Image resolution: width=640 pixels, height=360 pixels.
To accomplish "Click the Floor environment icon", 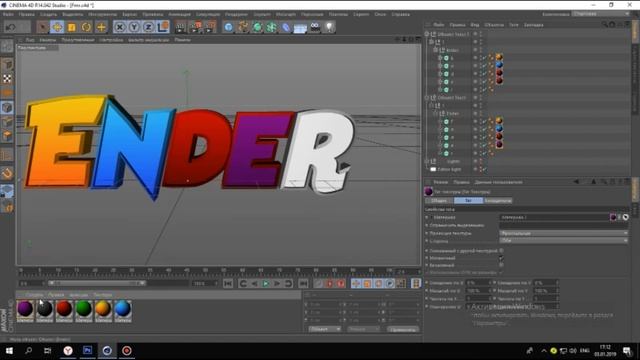I will click(300, 28).
